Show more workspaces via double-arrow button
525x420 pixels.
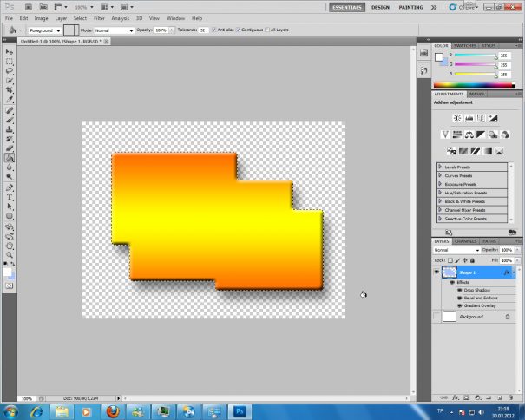tap(434, 7)
